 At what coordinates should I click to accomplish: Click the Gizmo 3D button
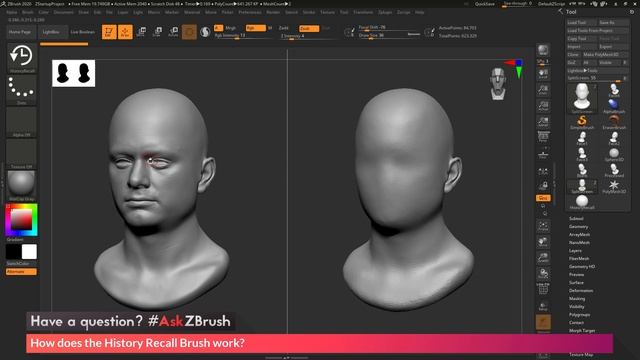tap(189, 32)
